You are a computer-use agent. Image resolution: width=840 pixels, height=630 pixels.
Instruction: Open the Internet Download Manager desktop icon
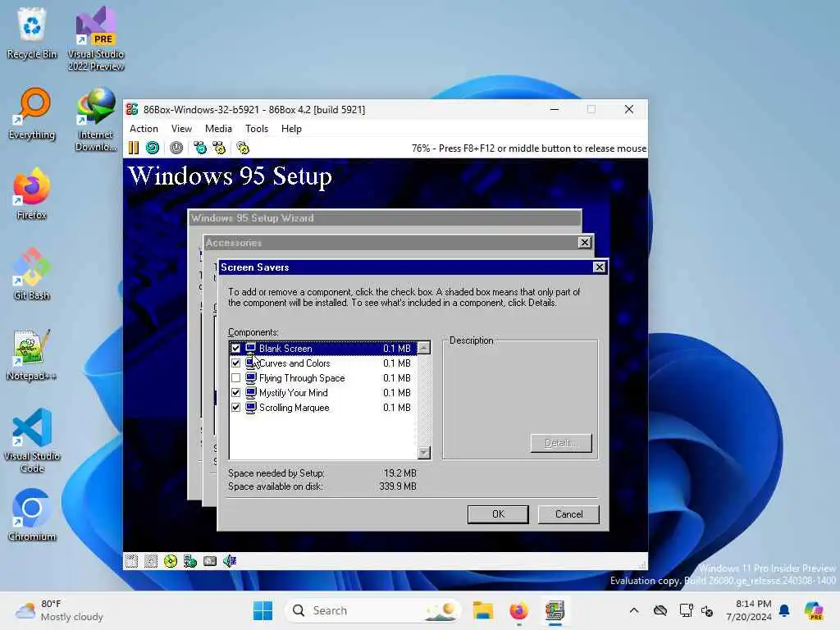96,120
